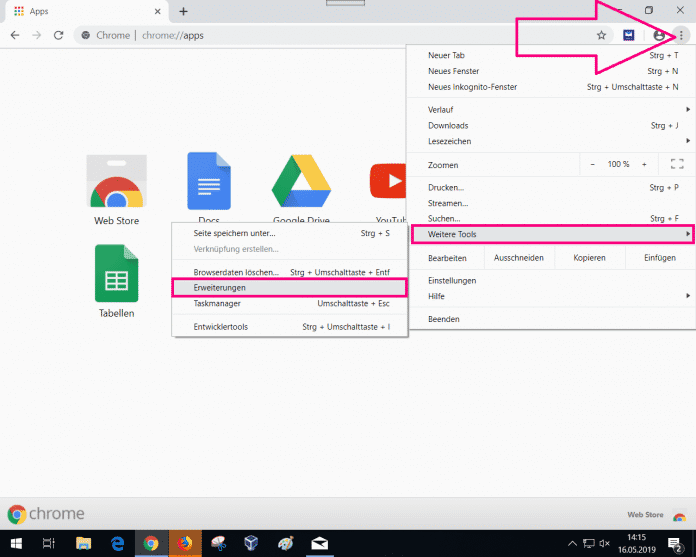Click the blue extension icon in toolbar
This screenshot has width=696, height=557.
point(630,35)
